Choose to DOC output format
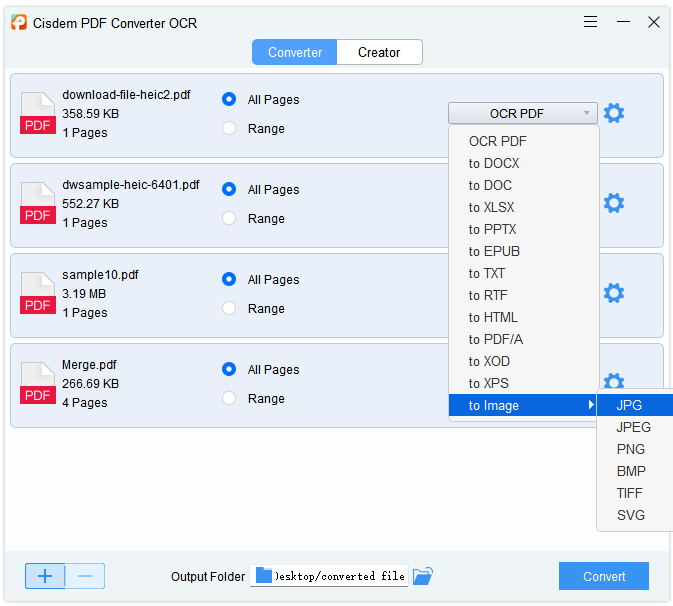The image size is (673, 606). tap(524, 185)
